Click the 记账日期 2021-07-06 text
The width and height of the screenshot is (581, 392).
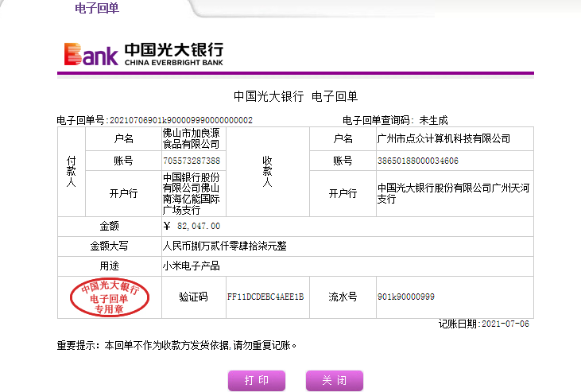[484, 324]
